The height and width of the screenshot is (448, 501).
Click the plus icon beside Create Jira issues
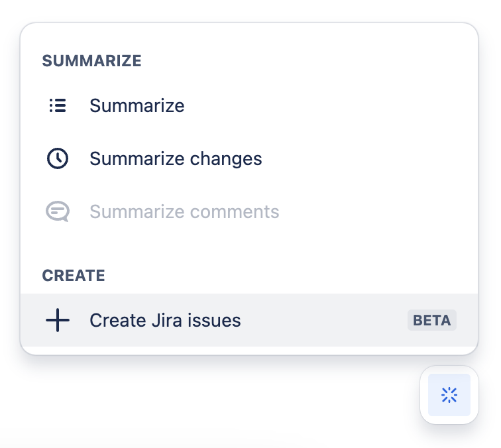pyautogui.click(x=58, y=321)
